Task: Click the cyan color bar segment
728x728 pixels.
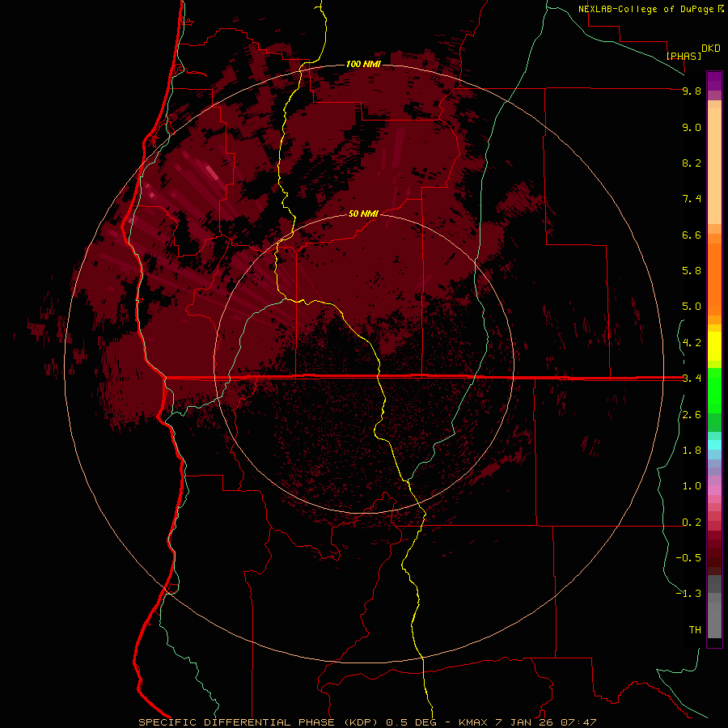Action: pos(714,444)
